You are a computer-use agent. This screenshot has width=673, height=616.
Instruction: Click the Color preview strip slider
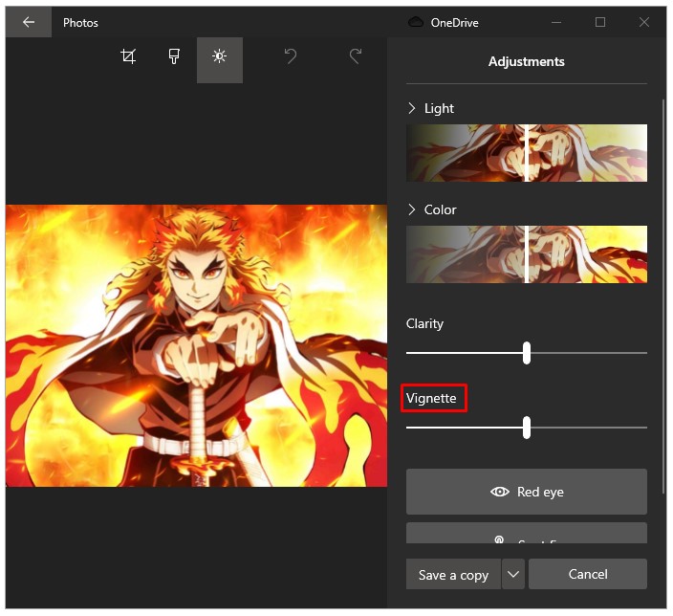pos(527,254)
